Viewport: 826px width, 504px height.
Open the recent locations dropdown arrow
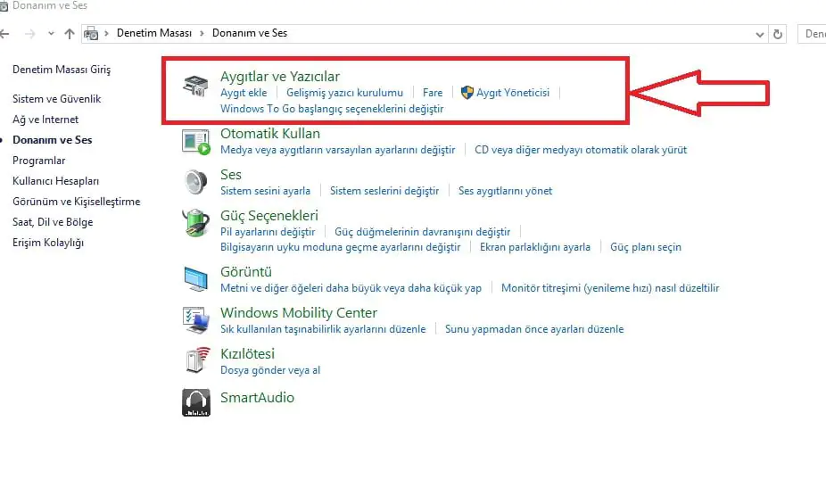click(51, 33)
